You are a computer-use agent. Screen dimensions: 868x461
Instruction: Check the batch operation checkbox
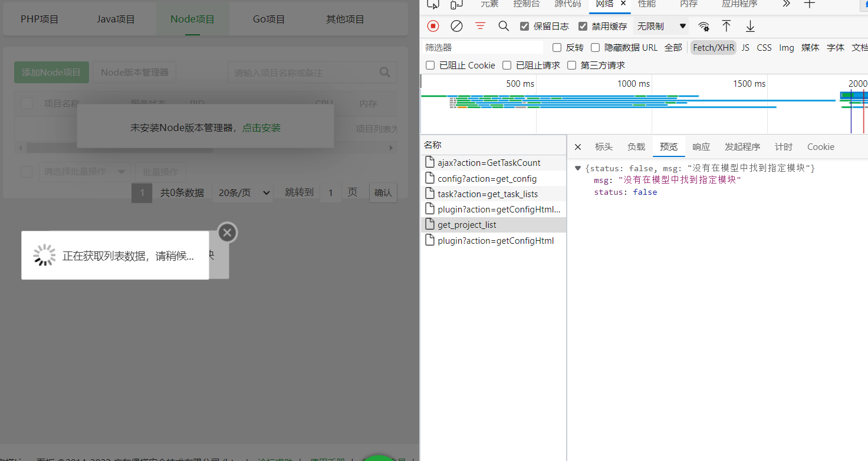pos(27,172)
